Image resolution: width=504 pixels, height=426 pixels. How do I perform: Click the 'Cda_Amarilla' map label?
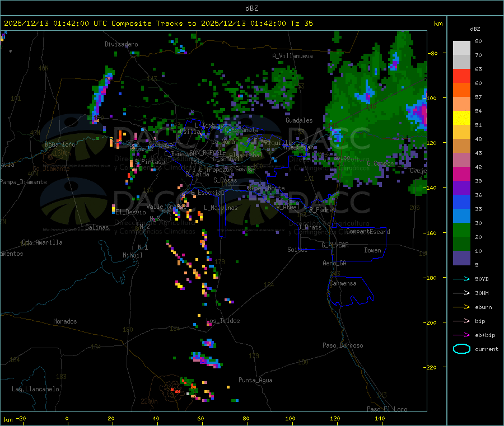click(x=42, y=242)
